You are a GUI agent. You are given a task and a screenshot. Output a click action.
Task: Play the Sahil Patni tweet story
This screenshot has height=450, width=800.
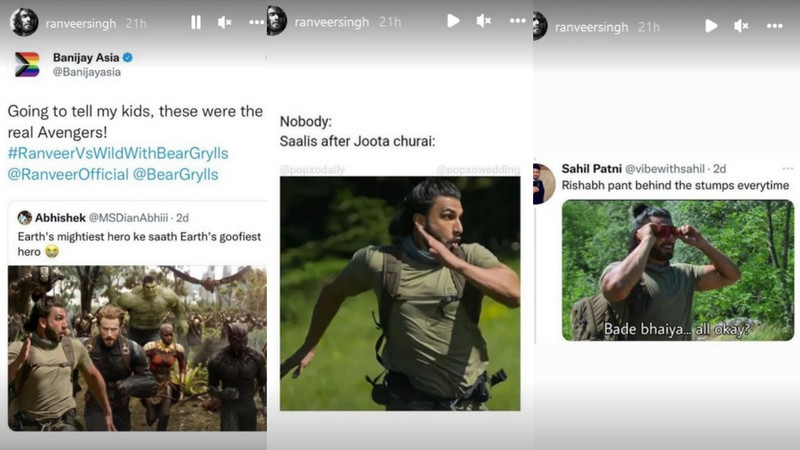pyautogui.click(x=711, y=26)
